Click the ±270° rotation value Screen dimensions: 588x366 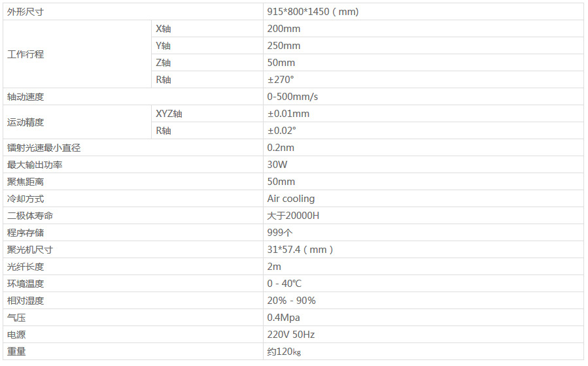click(281, 80)
